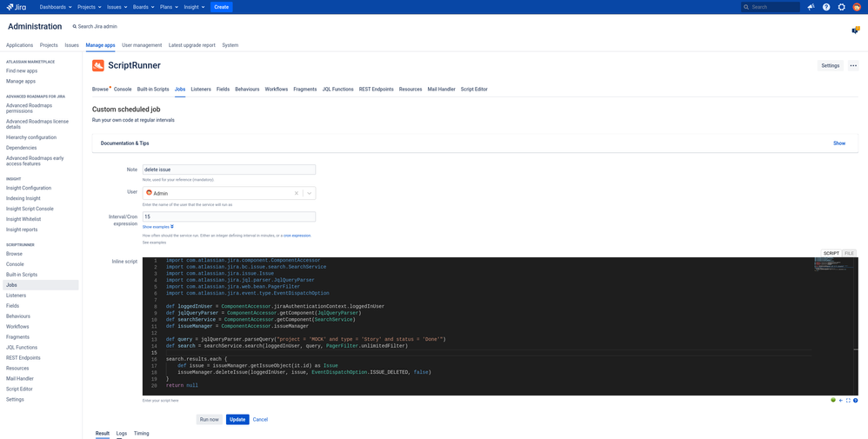
Task: Open Hierarchy configuration in sidebar
Action: tap(31, 137)
